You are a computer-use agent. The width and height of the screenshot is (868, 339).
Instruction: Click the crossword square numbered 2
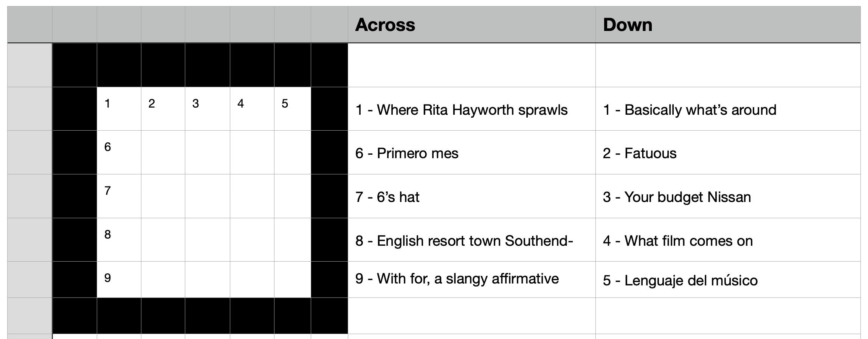click(x=163, y=109)
